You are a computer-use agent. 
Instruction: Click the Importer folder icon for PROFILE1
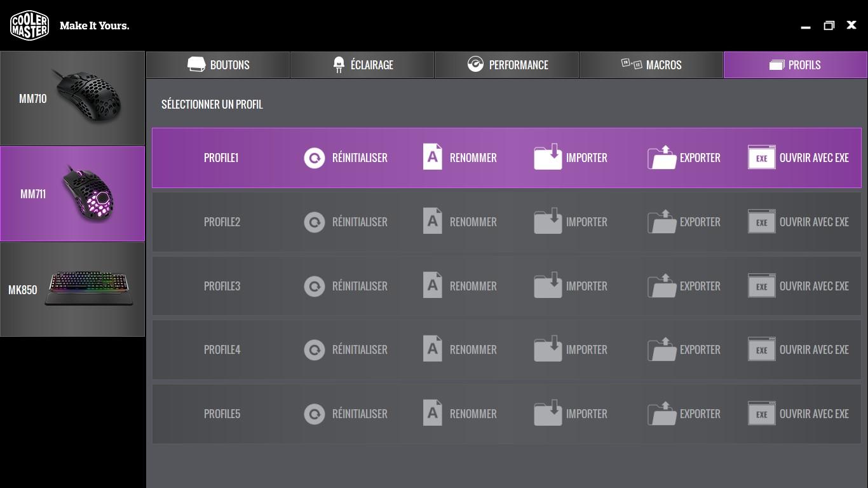click(x=548, y=157)
